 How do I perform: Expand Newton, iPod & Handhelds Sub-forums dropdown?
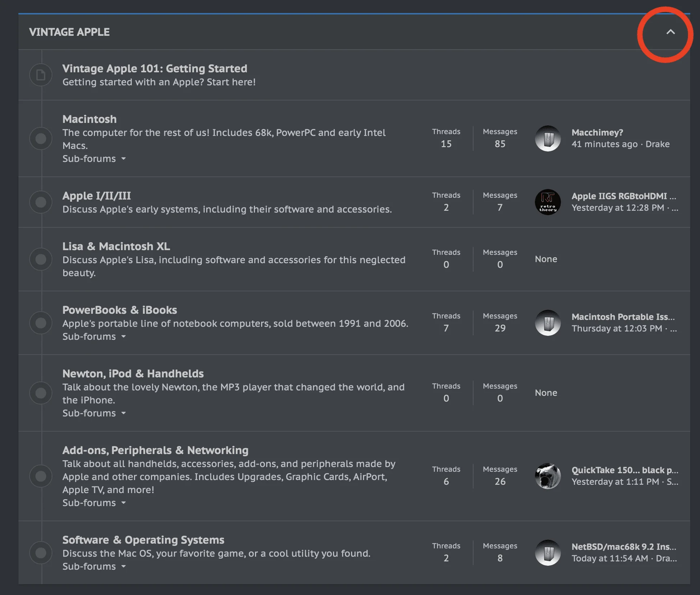click(x=94, y=413)
